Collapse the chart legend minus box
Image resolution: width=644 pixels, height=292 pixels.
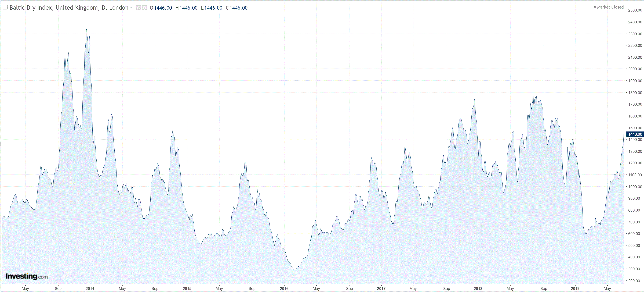5,7
